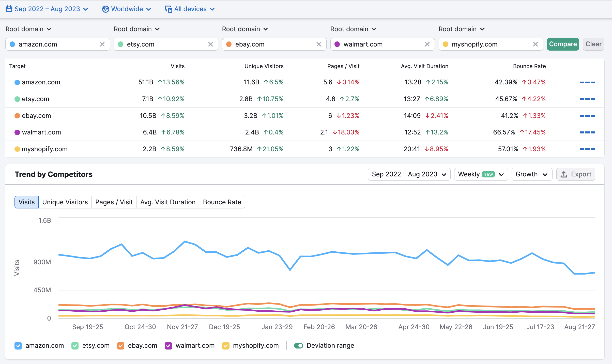This screenshot has width=612, height=364.
Task: Open the Weekly granularity dropdown
Action: pos(481,174)
